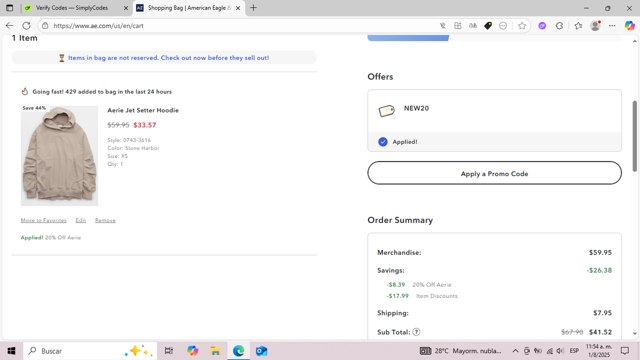Click the Apply a Promo Code button

[494, 173]
